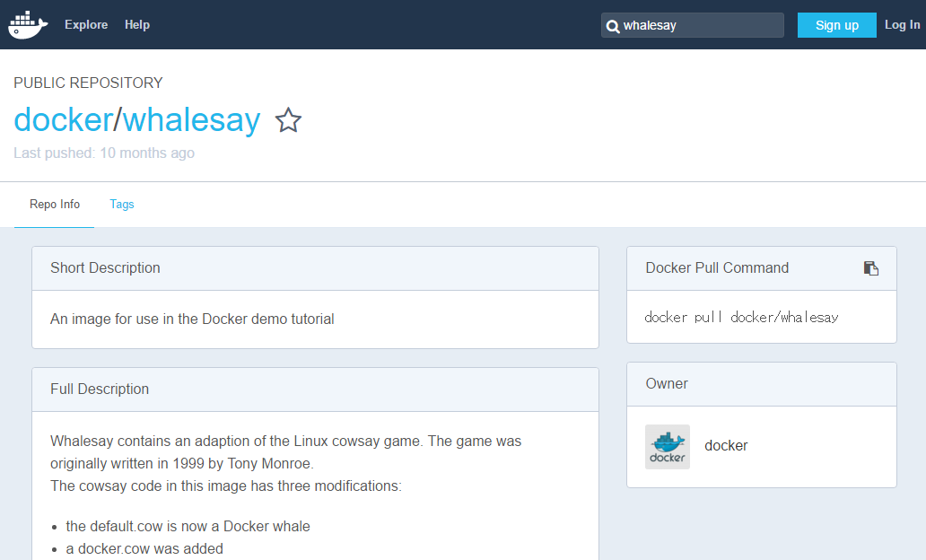This screenshot has width=926, height=560.
Task: Open the docker namespace link in title
Action: [64, 120]
